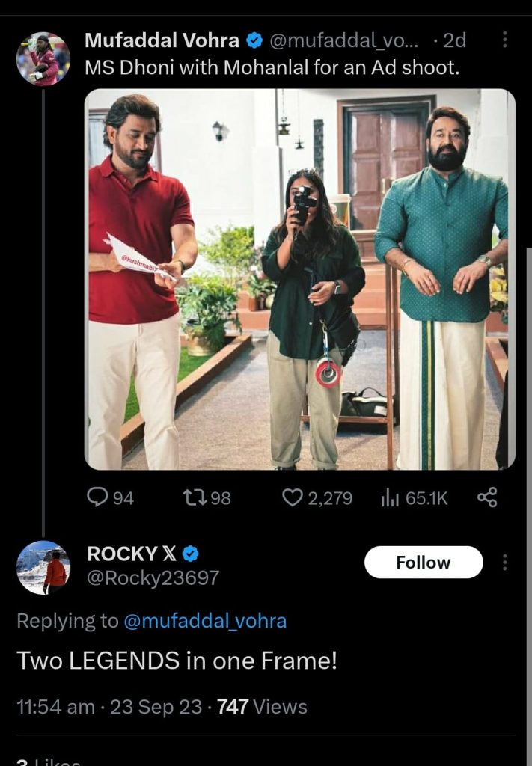Open the three-dot menu on Mufaddal Vohra's tweet
Image resolution: width=532 pixels, height=766 pixels.
(504, 40)
